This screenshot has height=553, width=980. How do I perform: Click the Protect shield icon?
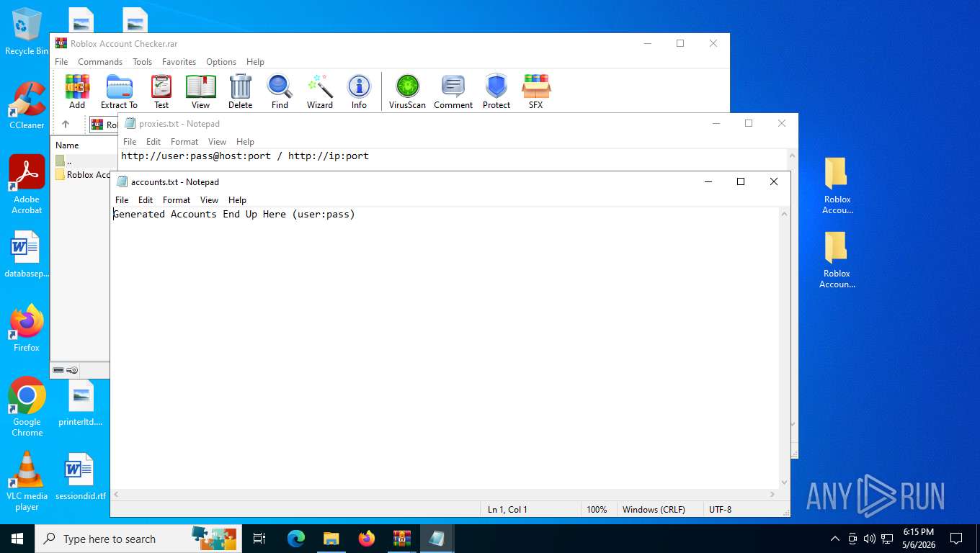click(496, 91)
